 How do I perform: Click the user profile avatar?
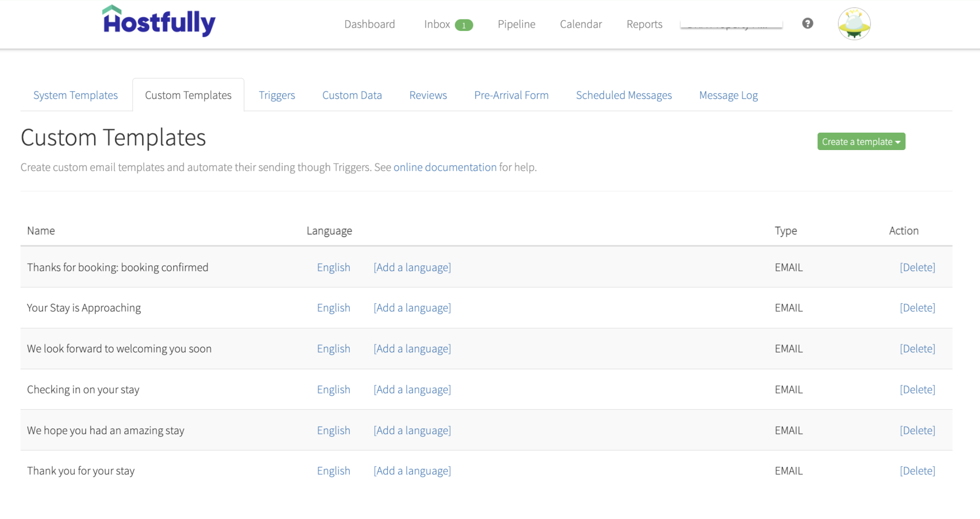point(854,23)
